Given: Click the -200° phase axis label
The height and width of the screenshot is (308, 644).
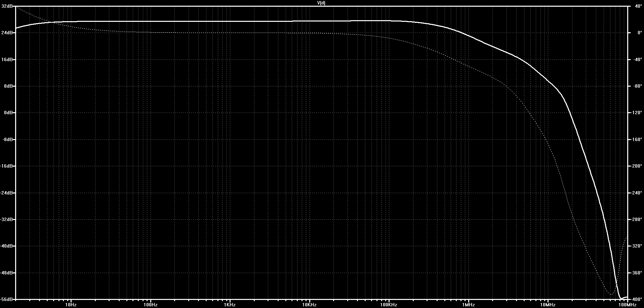Looking at the screenshot, I should click(x=637, y=166).
